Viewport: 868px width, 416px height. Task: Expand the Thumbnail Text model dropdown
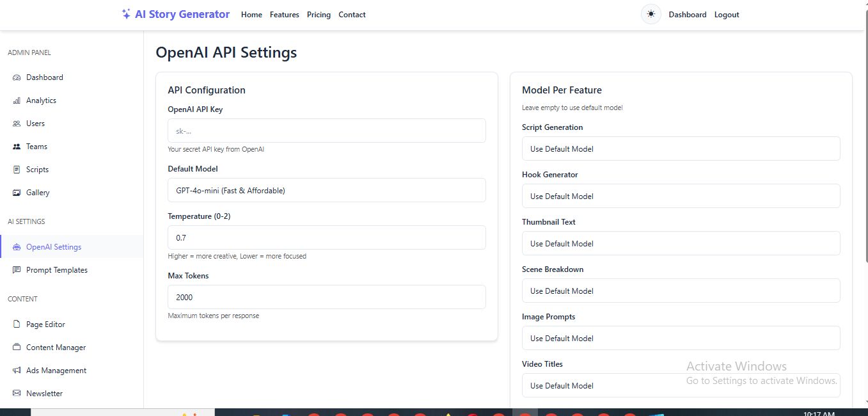pyautogui.click(x=681, y=243)
